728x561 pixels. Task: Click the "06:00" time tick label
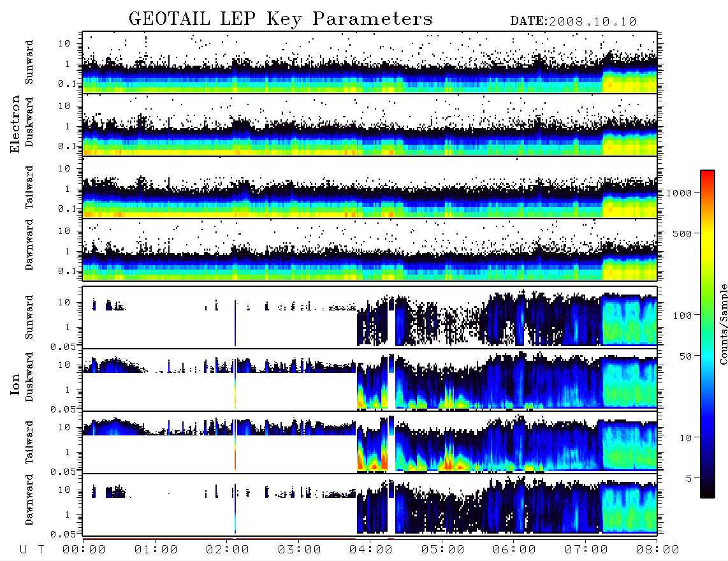(x=514, y=550)
